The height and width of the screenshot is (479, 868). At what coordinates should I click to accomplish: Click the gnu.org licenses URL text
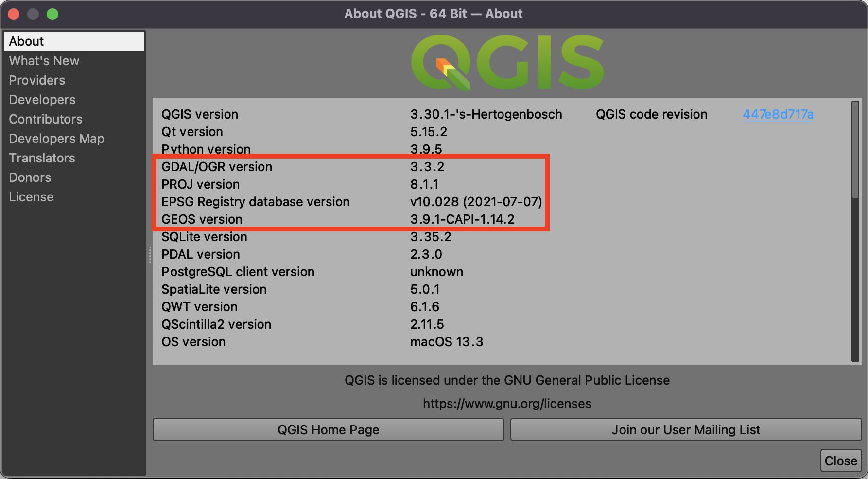[x=507, y=404]
